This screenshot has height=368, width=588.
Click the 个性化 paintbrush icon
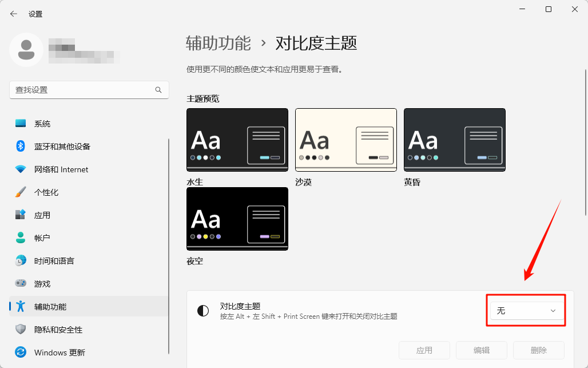coord(21,192)
